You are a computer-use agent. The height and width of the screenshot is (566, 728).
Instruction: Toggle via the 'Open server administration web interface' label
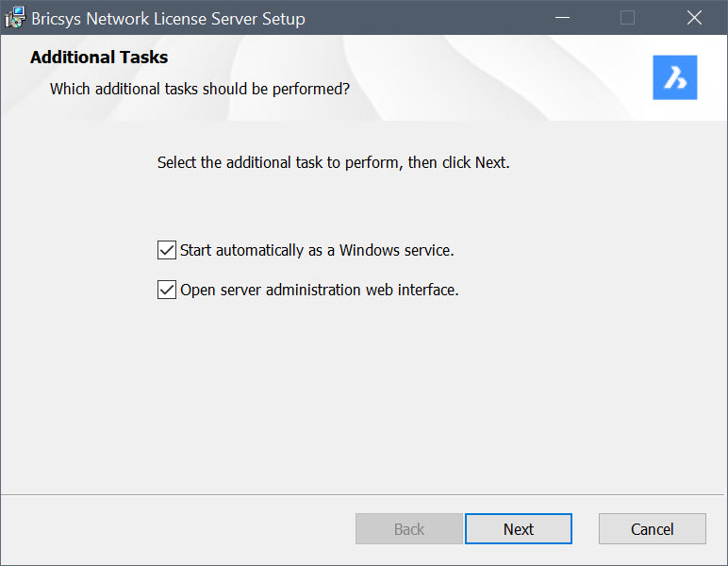click(319, 290)
